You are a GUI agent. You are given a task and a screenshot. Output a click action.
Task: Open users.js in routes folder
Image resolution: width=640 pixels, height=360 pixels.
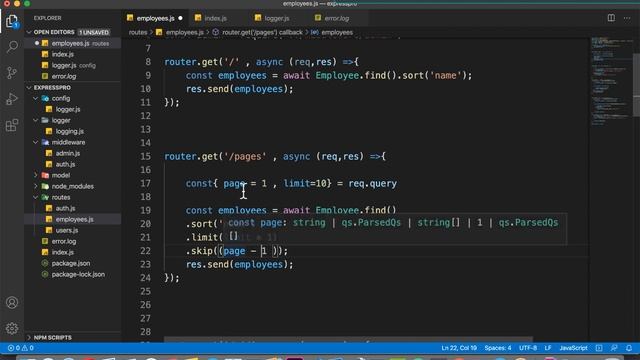(x=73, y=230)
